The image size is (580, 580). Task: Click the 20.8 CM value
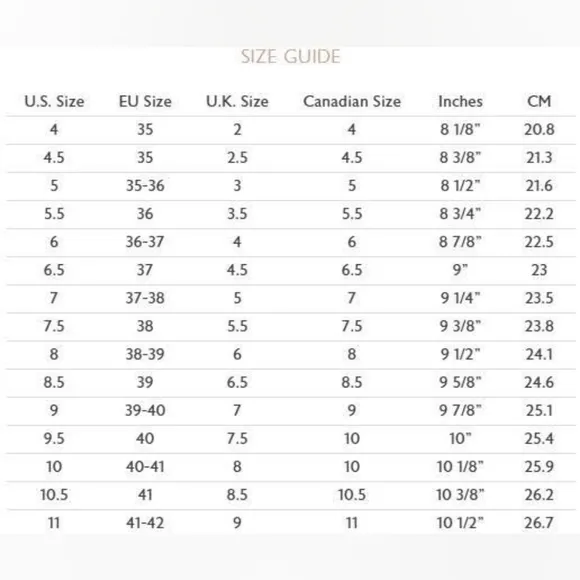[539, 129]
